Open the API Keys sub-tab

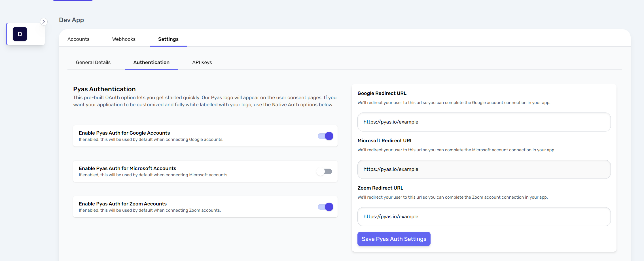click(202, 62)
